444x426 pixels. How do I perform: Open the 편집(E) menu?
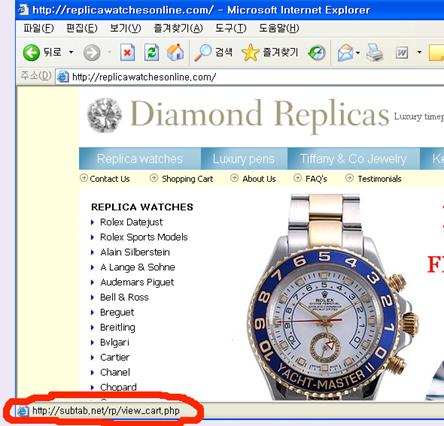82,28
